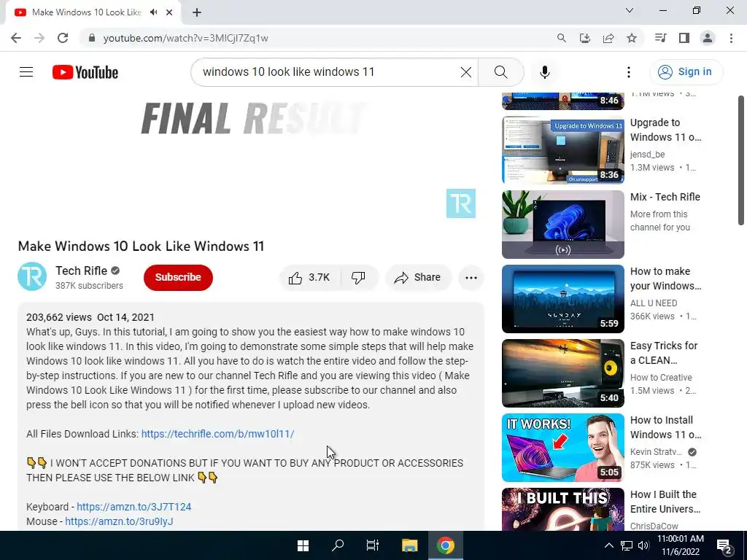747x560 pixels.
Task: Open more actions ellipsis below video
Action: pyautogui.click(x=471, y=278)
